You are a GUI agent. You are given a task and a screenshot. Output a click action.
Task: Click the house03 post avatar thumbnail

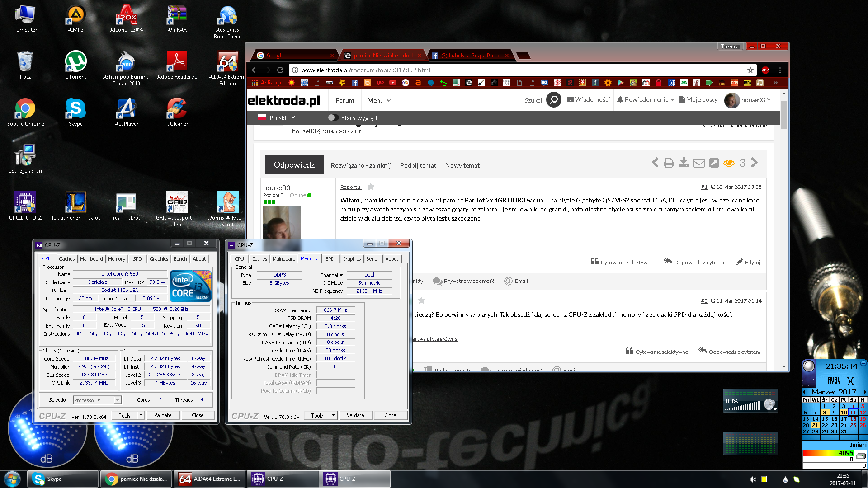(x=282, y=222)
